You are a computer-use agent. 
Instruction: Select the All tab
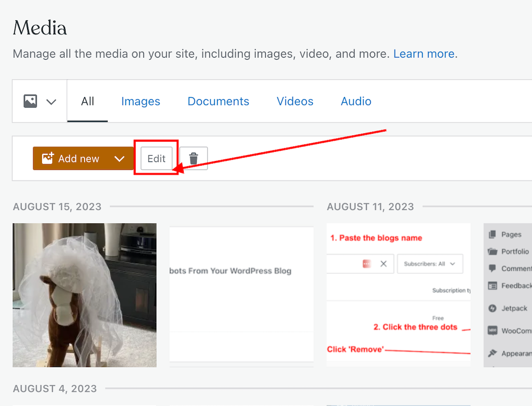tap(87, 101)
